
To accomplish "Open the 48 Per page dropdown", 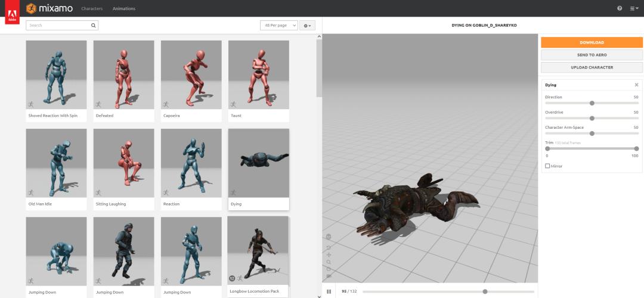I will coord(278,26).
